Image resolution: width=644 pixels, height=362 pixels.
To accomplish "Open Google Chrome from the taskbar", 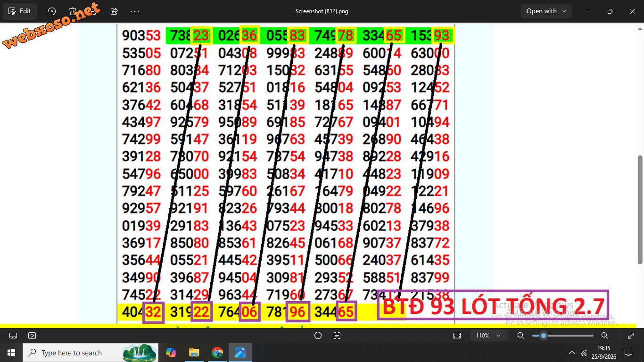I will (217, 353).
